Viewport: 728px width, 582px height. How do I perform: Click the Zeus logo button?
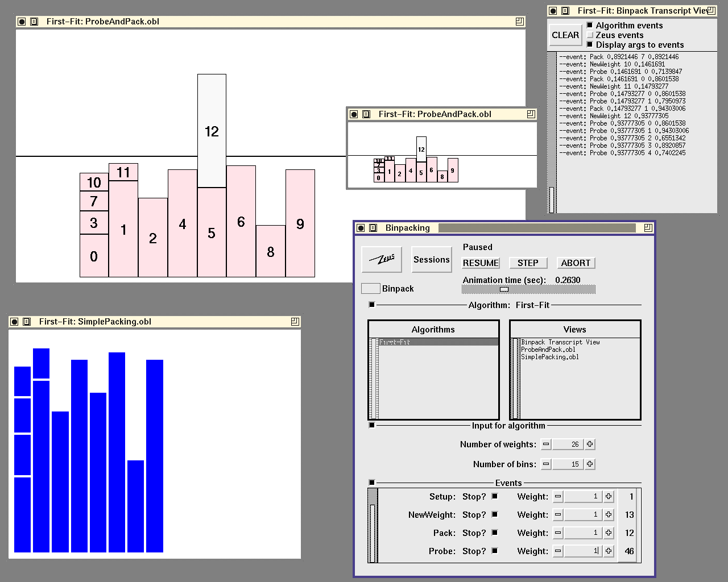[x=382, y=260]
